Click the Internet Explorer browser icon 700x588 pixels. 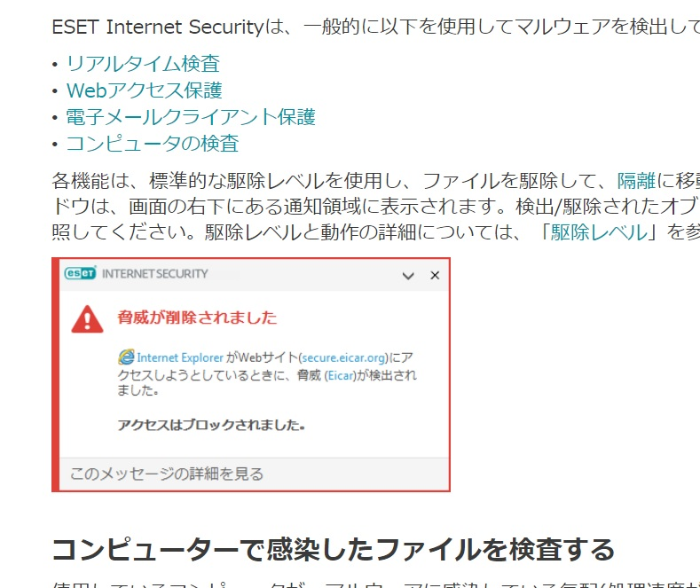[x=126, y=357]
